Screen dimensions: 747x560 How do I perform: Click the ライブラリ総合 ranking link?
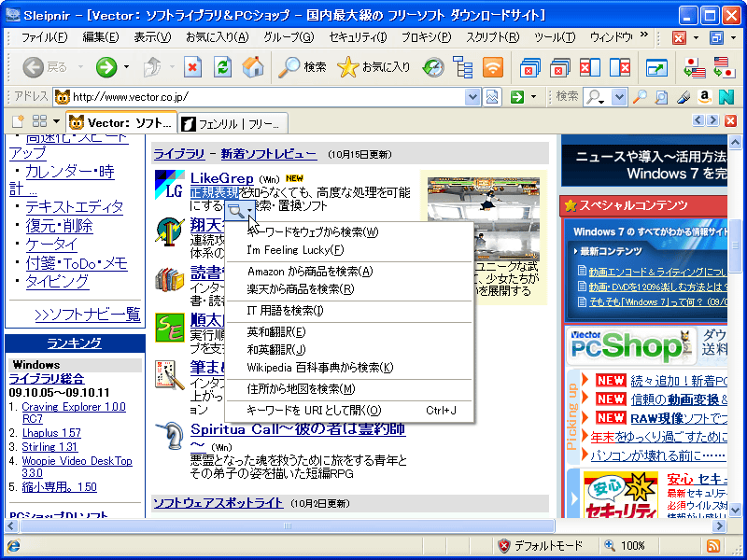47,379
